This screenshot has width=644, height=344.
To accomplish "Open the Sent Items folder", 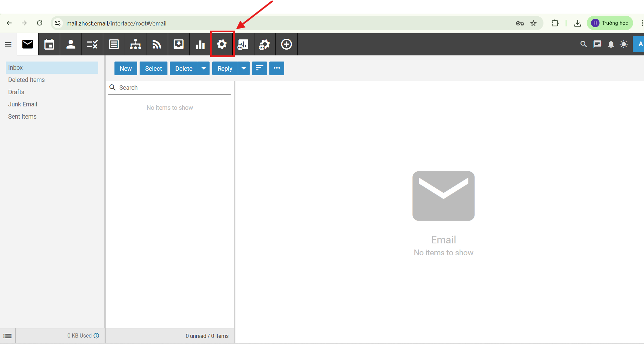I will [22, 116].
